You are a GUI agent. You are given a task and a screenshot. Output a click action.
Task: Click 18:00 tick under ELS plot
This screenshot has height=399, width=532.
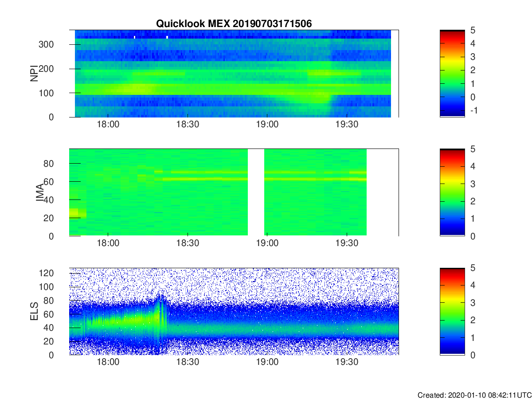108,363
